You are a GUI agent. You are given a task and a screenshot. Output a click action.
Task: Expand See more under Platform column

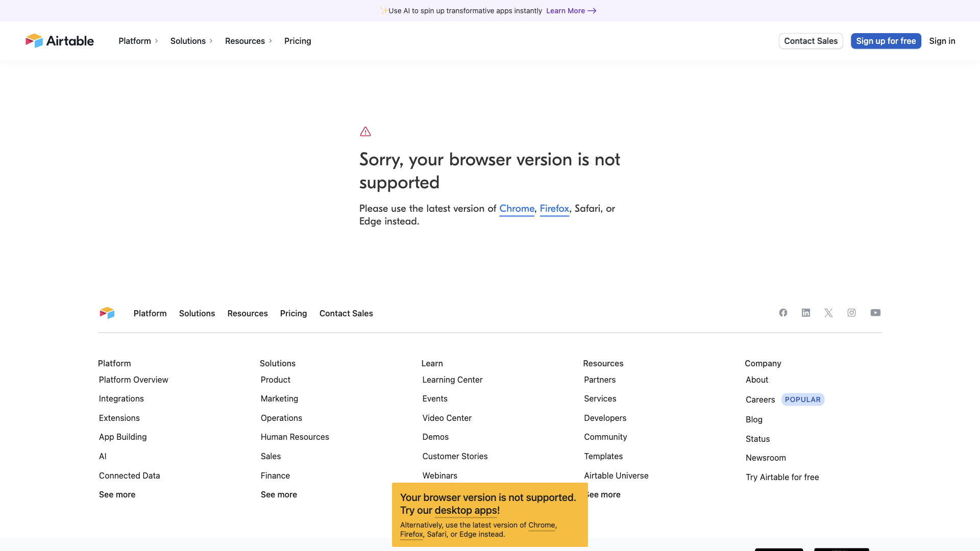pyautogui.click(x=117, y=494)
